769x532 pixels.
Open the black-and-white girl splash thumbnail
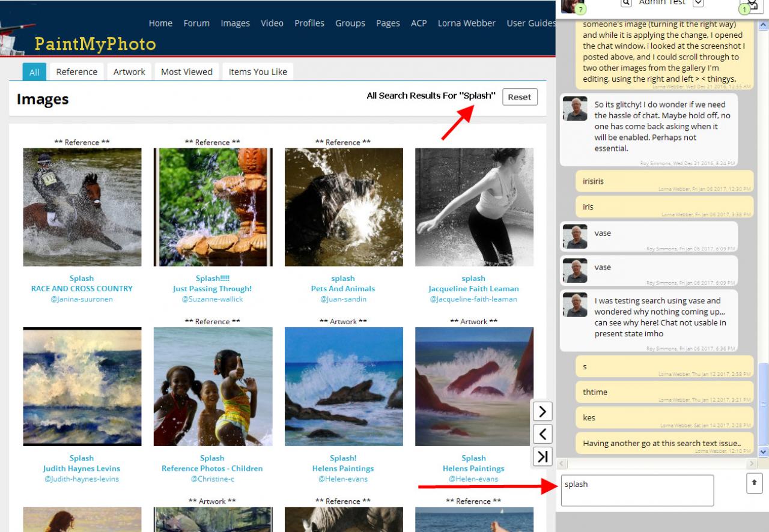pos(474,207)
